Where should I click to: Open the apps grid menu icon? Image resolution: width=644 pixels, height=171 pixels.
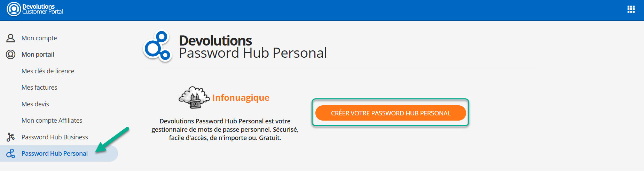click(x=631, y=9)
